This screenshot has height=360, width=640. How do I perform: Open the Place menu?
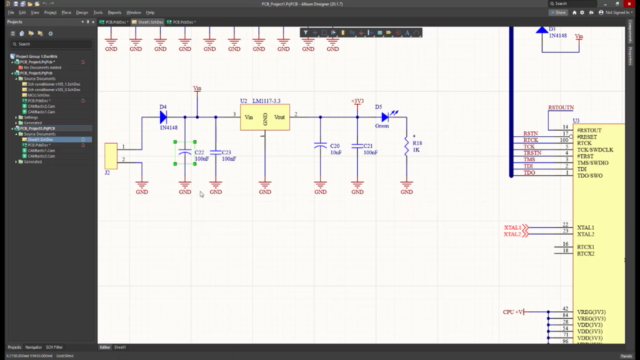(66, 13)
